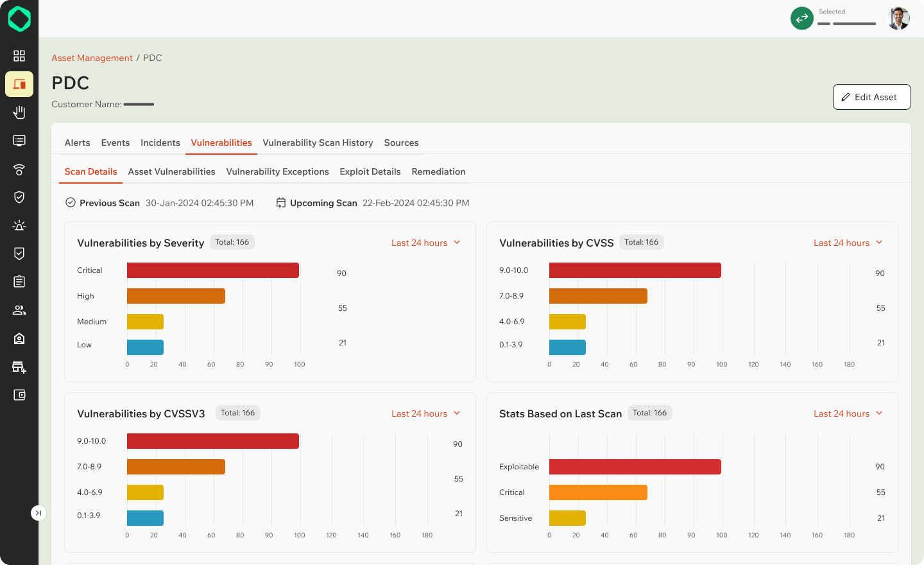The width and height of the screenshot is (924, 565).
Task: Open the wallet sidebar icon
Action: (19, 395)
